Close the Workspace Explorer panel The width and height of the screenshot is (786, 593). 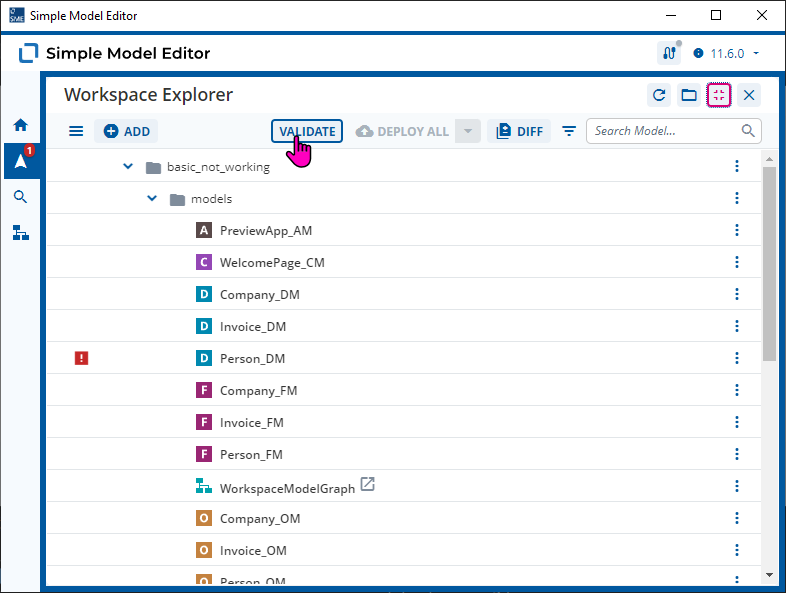(x=749, y=95)
